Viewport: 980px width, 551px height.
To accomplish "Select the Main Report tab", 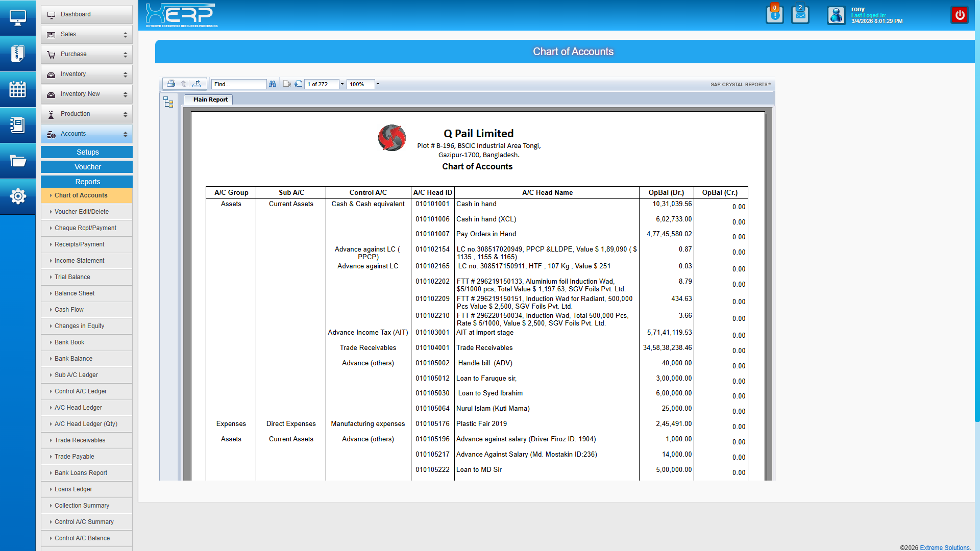I will click(x=210, y=99).
